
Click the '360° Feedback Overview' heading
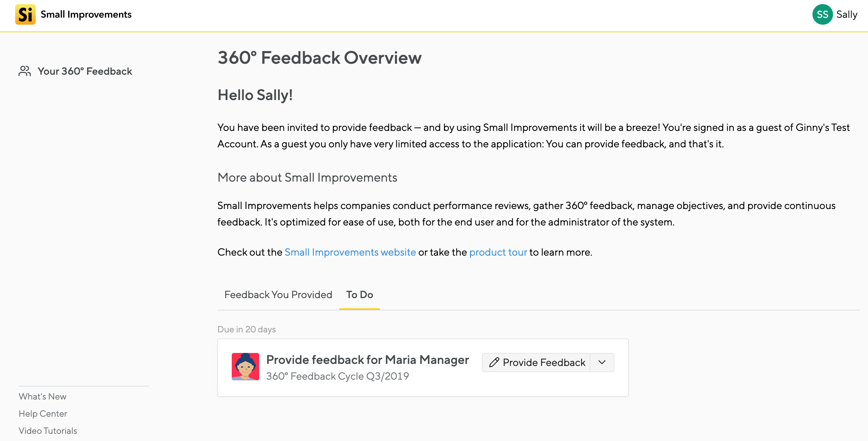pos(320,57)
